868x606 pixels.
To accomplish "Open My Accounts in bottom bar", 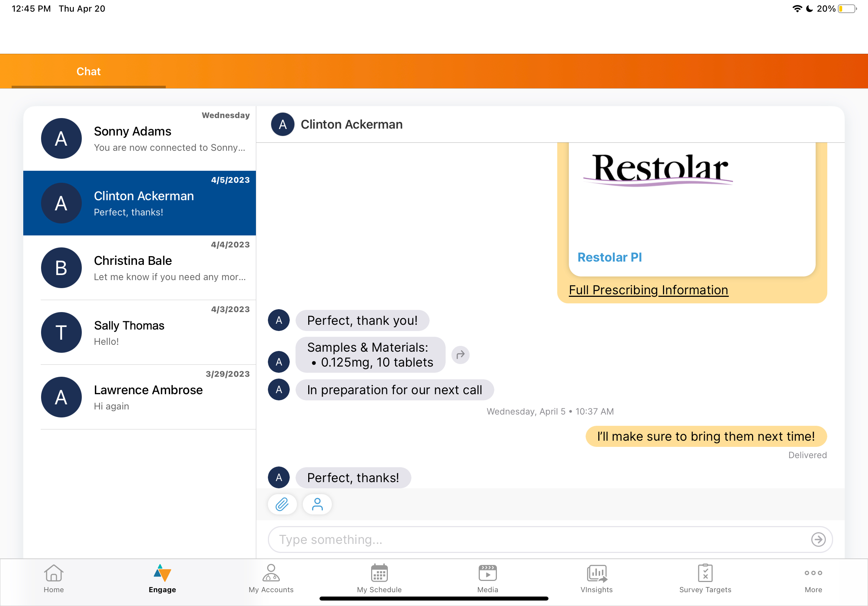I will [x=271, y=578].
